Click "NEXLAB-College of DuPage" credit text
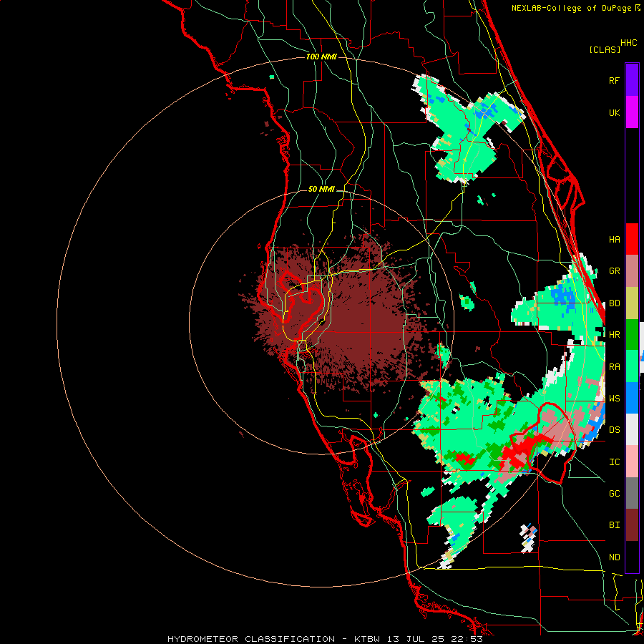644x644 pixels. [x=571, y=8]
